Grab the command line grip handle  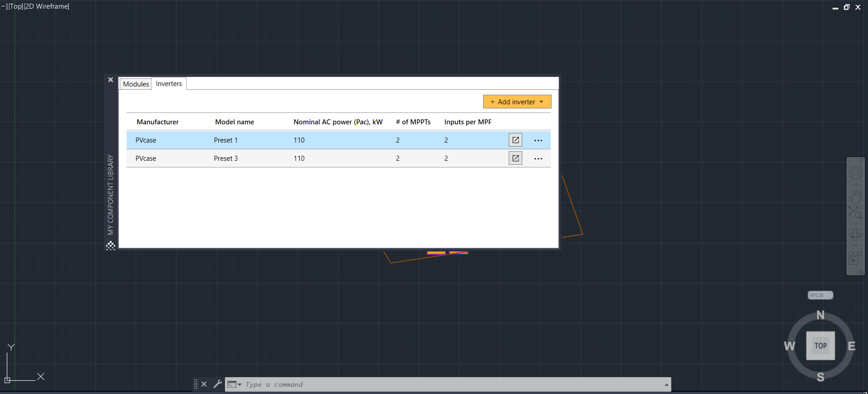pyautogui.click(x=196, y=384)
